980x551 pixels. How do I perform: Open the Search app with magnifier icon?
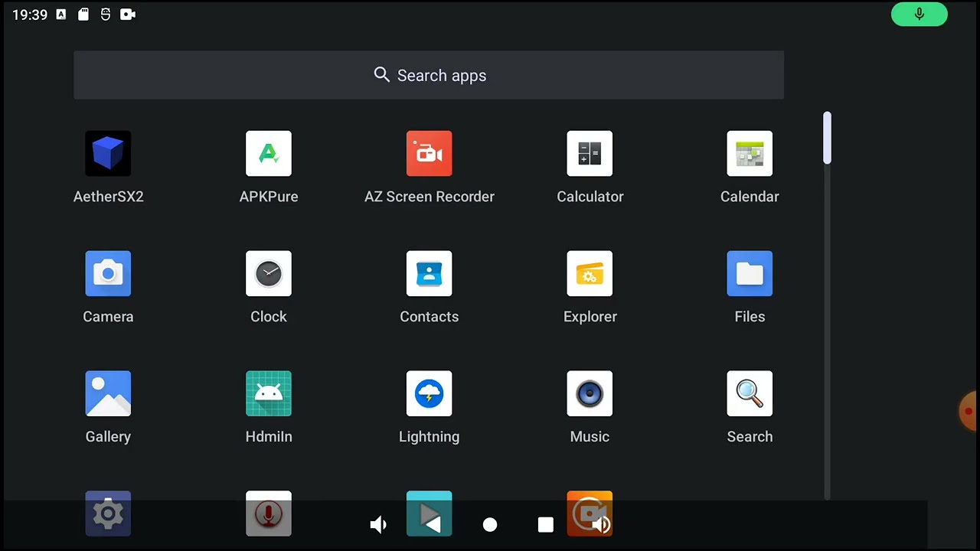point(750,394)
